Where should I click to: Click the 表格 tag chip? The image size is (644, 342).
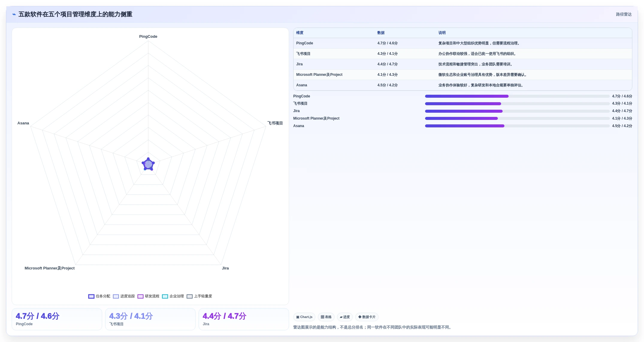(x=326, y=317)
